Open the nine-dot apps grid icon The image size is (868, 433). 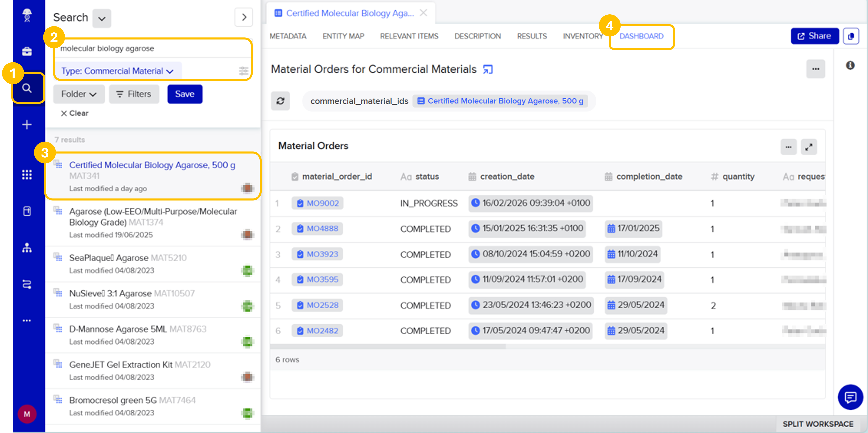(x=27, y=175)
